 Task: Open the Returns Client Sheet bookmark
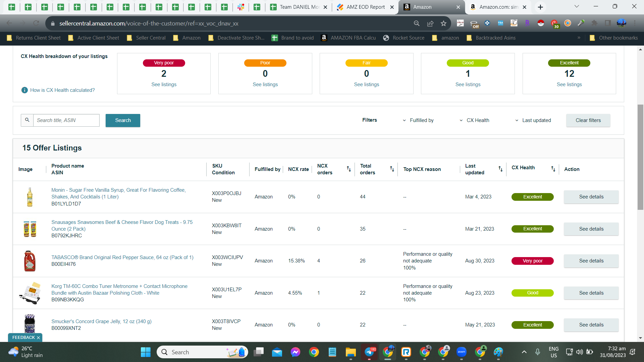(34, 38)
